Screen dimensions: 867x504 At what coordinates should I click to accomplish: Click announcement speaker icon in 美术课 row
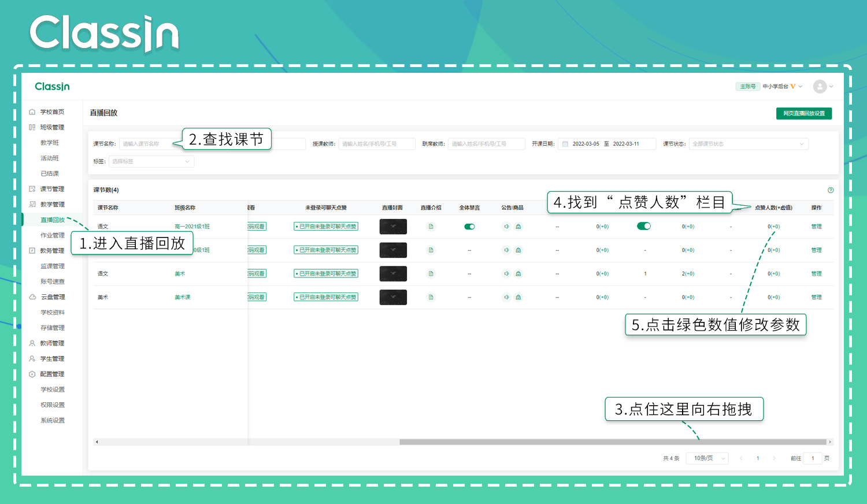[x=506, y=297]
